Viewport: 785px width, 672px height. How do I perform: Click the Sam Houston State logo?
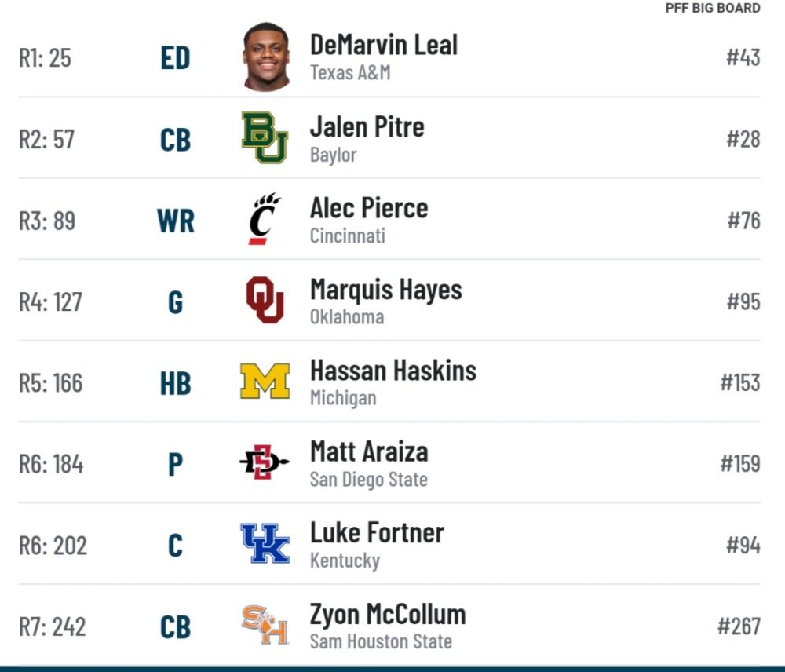[265, 624]
